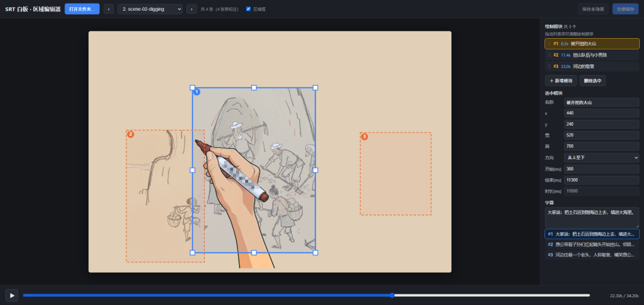Open the 方向 dropdown set to 从上至下
Viewport: 644px width, 305px height.
(x=601, y=158)
